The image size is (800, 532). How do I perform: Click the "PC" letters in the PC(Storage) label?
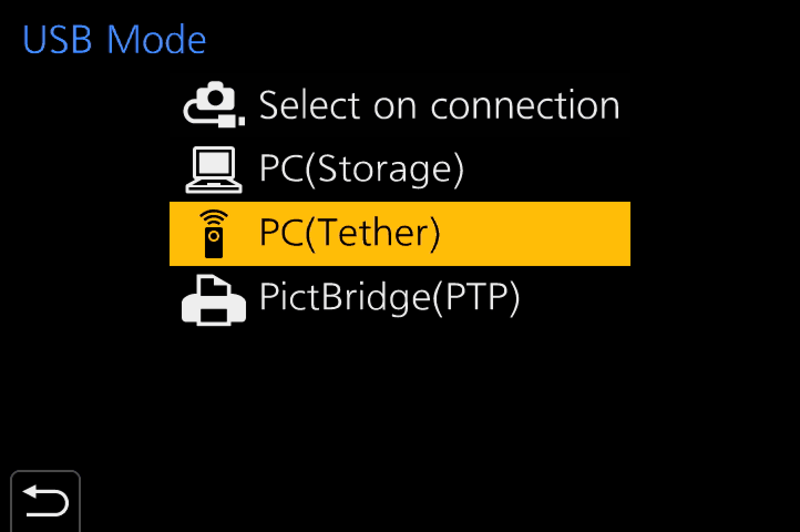click(x=281, y=169)
